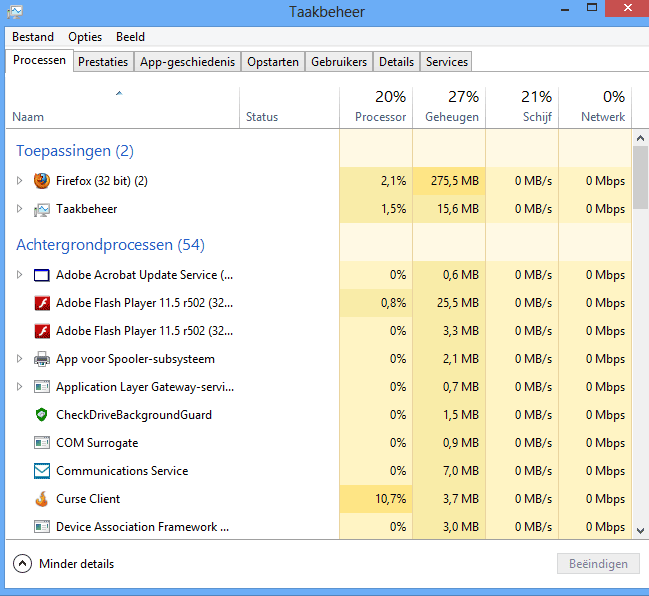Switch to the Prestaties tab

click(x=103, y=61)
